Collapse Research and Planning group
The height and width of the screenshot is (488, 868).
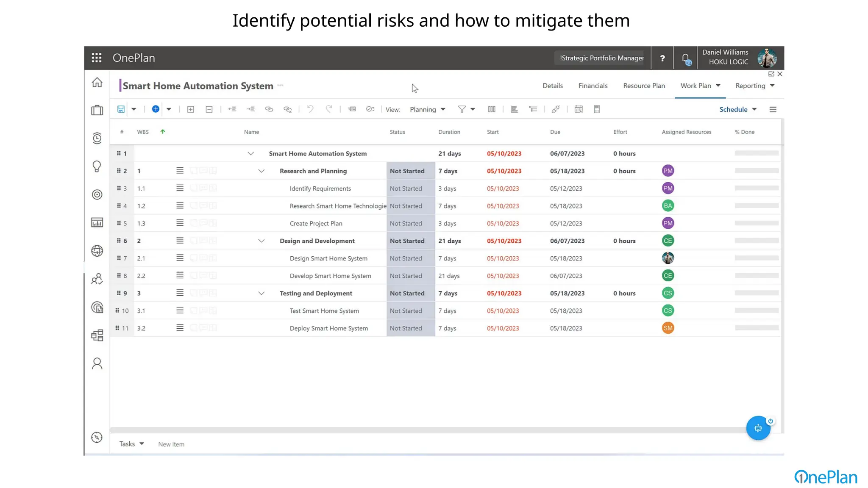(262, 171)
